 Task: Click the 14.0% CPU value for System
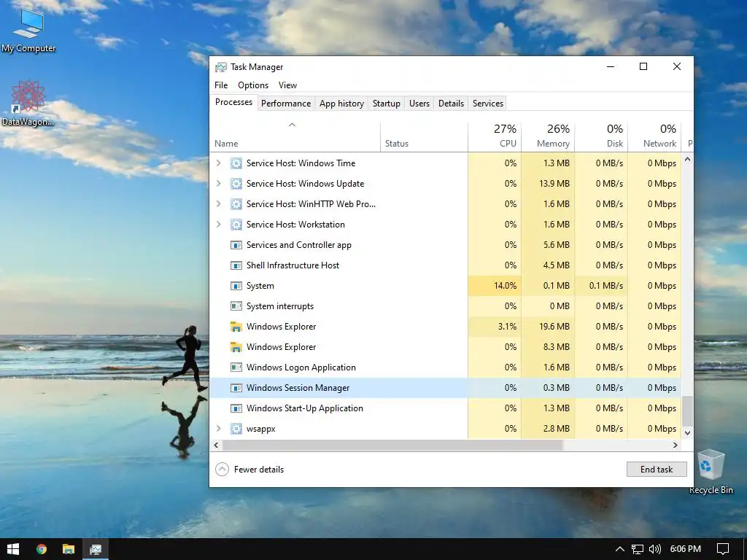pos(505,286)
